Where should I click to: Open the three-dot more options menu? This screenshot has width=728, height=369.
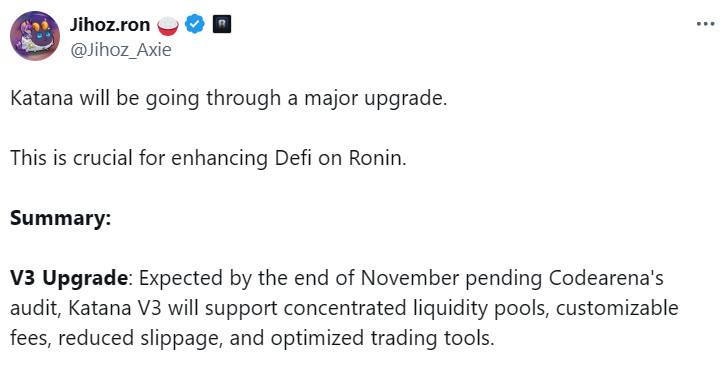coord(705,24)
